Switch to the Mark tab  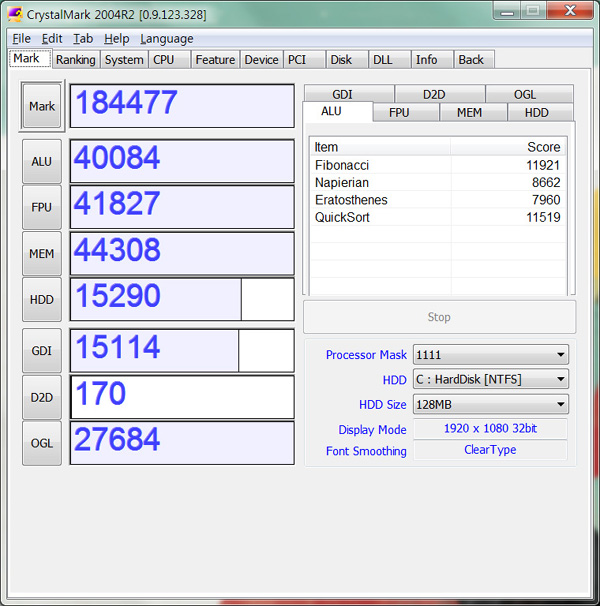(30, 58)
